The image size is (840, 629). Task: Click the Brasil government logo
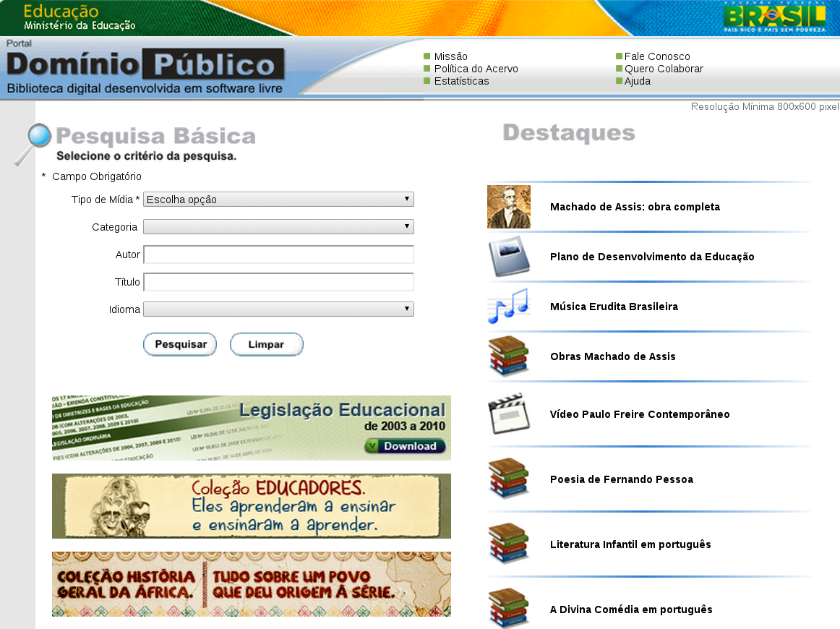tap(774, 17)
